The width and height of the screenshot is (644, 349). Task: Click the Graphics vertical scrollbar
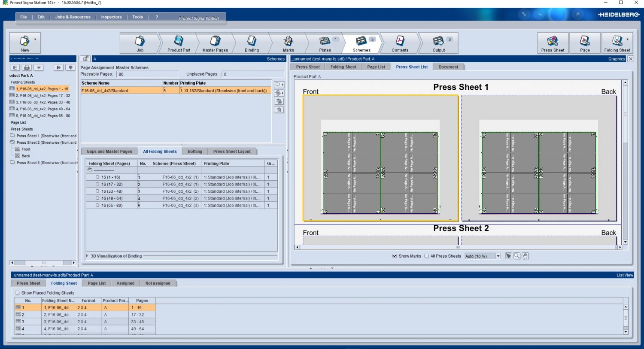pyautogui.click(x=625, y=162)
